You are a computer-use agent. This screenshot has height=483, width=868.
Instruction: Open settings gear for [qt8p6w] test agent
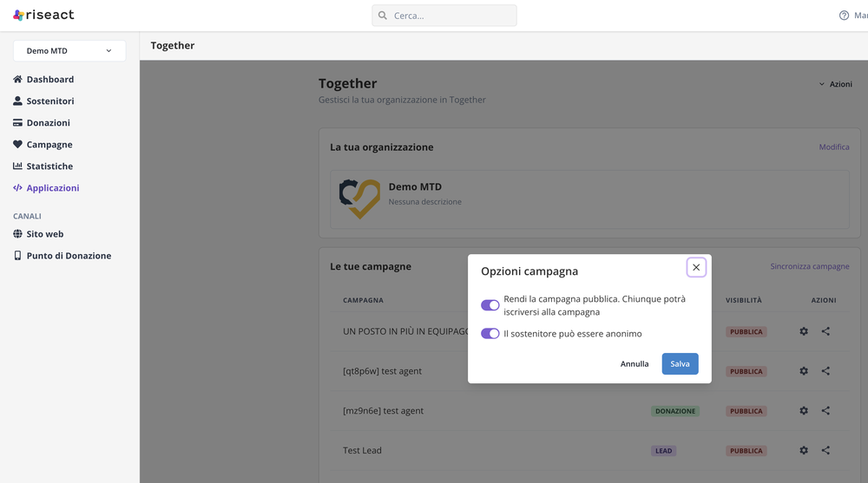click(x=804, y=371)
